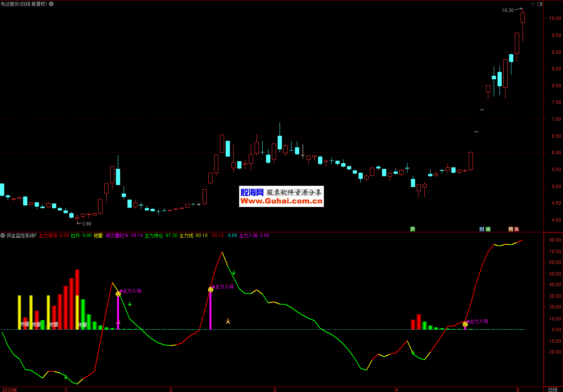Expand the 资金监控系统F indicator menu arrow
Screen dimensions: 563x392
click(3, 235)
